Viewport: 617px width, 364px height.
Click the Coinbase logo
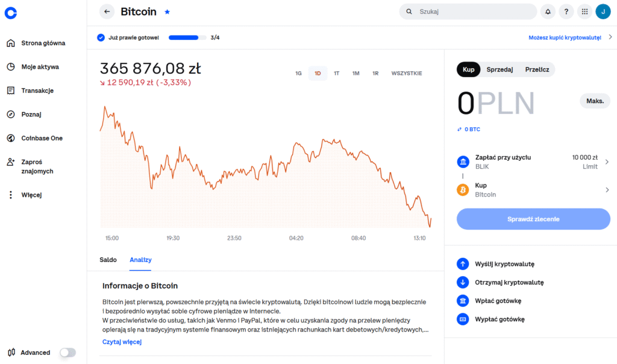[10, 13]
